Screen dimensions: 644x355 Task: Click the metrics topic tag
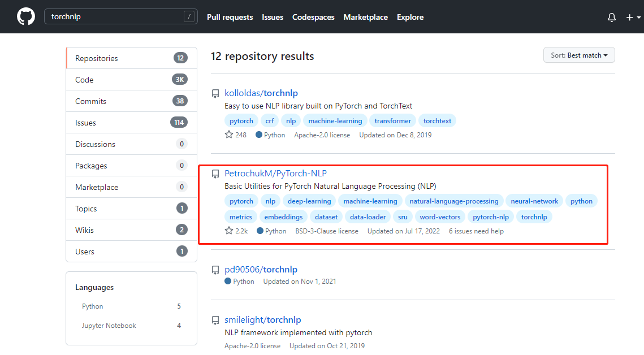[241, 217]
